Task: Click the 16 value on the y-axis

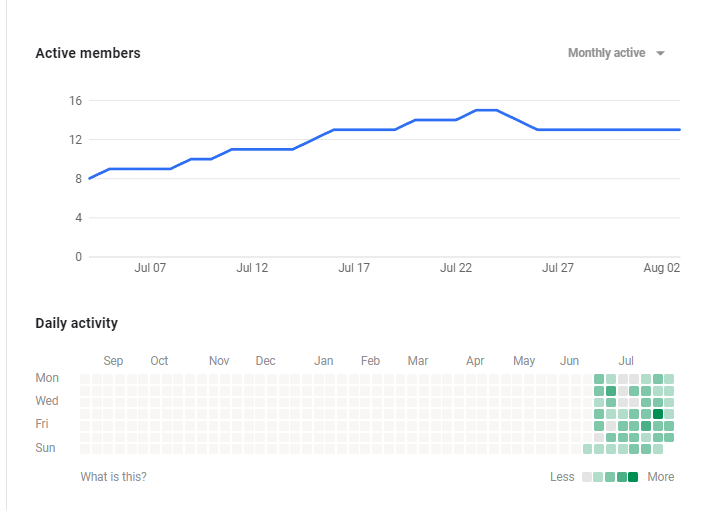Action: [x=75, y=100]
